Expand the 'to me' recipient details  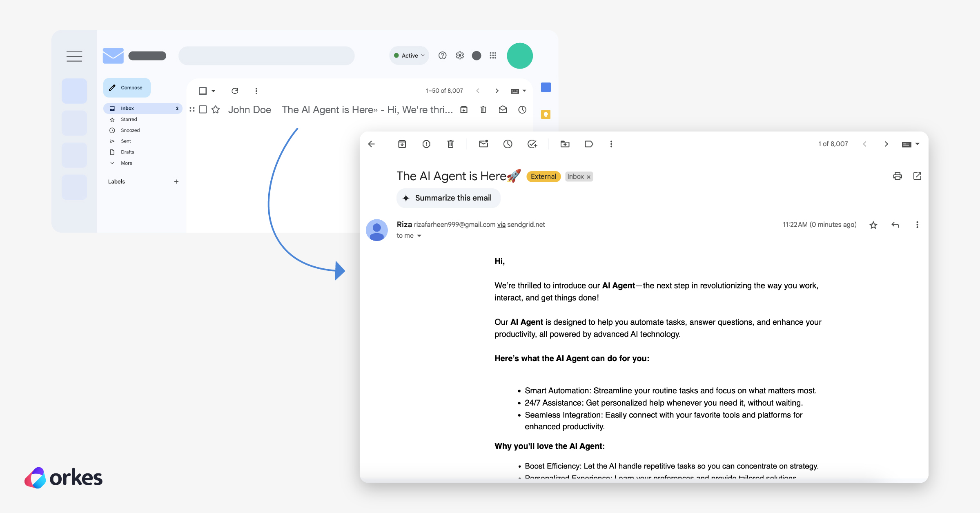point(419,236)
